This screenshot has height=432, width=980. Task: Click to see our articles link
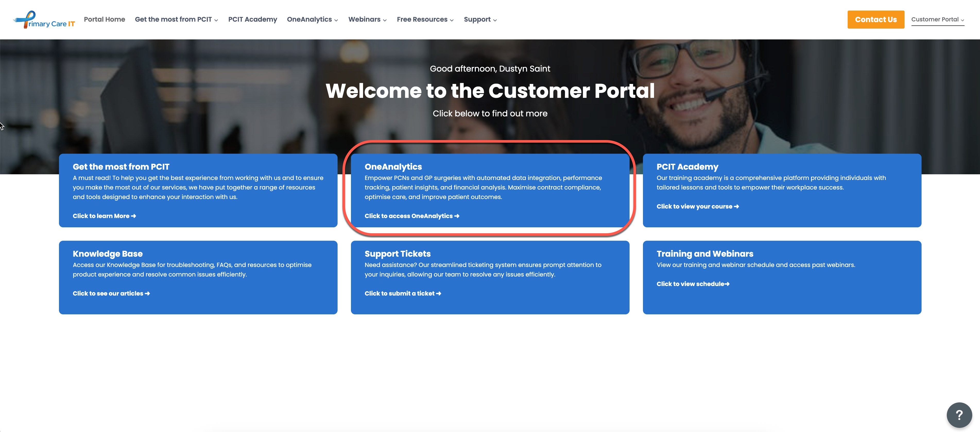111,293
